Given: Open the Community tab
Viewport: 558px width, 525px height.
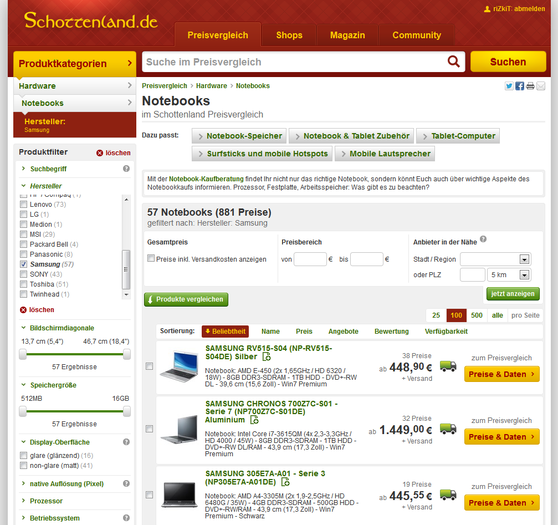Looking at the screenshot, I should 417,35.
